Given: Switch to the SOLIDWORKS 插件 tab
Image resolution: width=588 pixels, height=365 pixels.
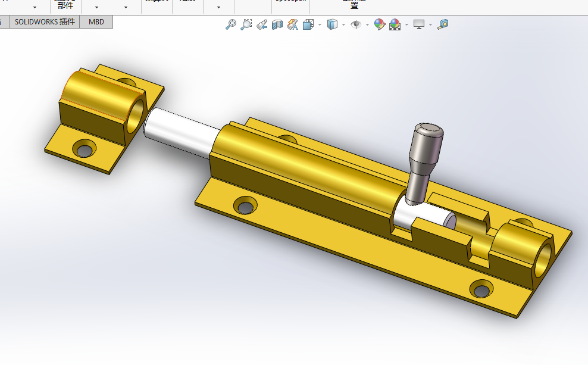Looking at the screenshot, I should [45, 22].
